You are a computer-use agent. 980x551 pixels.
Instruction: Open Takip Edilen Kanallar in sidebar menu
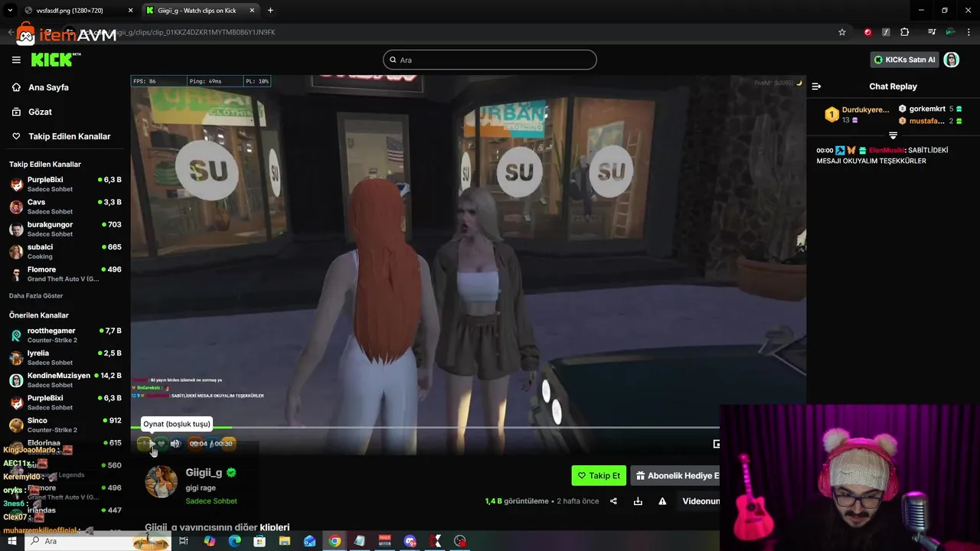click(69, 136)
